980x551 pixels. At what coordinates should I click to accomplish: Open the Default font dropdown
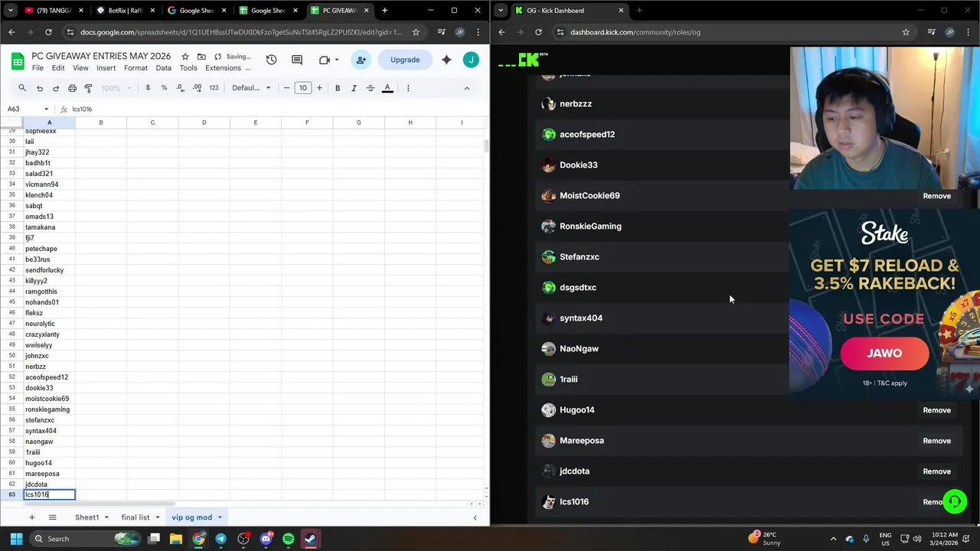[x=252, y=88]
